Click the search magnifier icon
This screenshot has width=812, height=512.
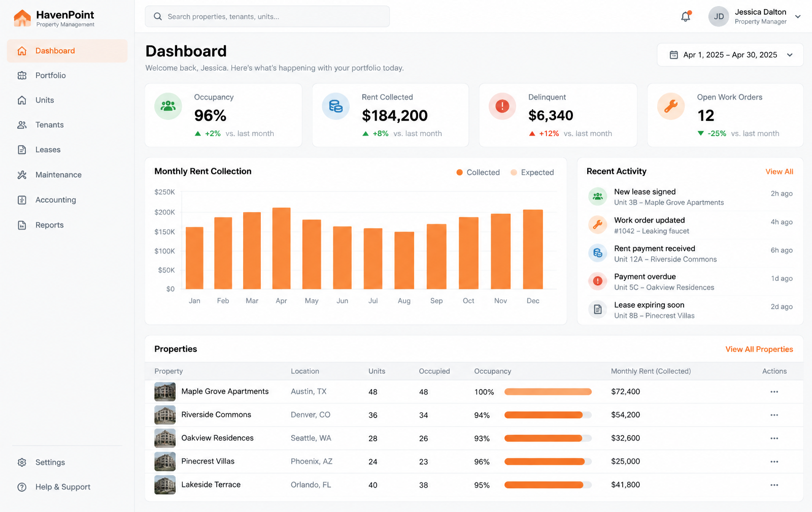click(158, 16)
